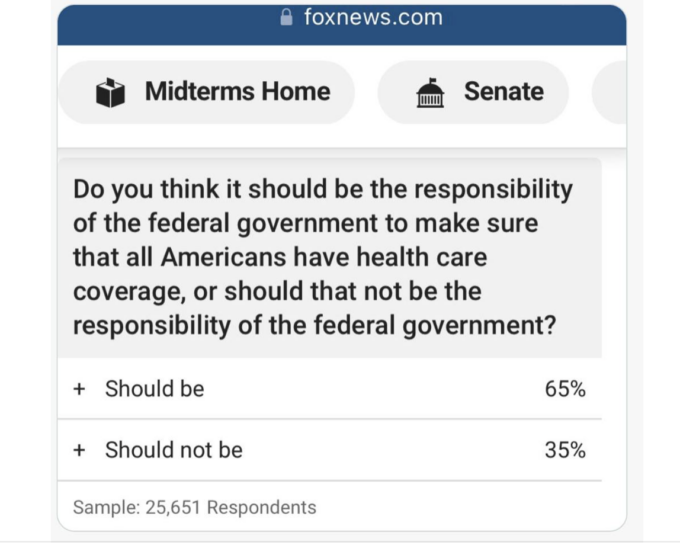
Task: Click the 'Should not be' row label
Action: tap(173, 450)
